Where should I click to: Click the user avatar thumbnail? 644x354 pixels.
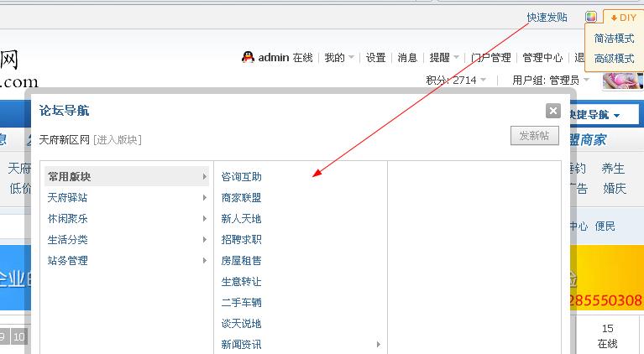point(623,80)
